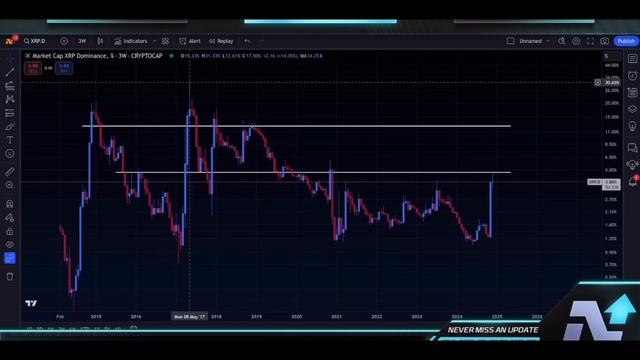This screenshot has width=640, height=360.
Task: Click the highlighted blue sidebar tool button
Action: click(x=10, y=258)
